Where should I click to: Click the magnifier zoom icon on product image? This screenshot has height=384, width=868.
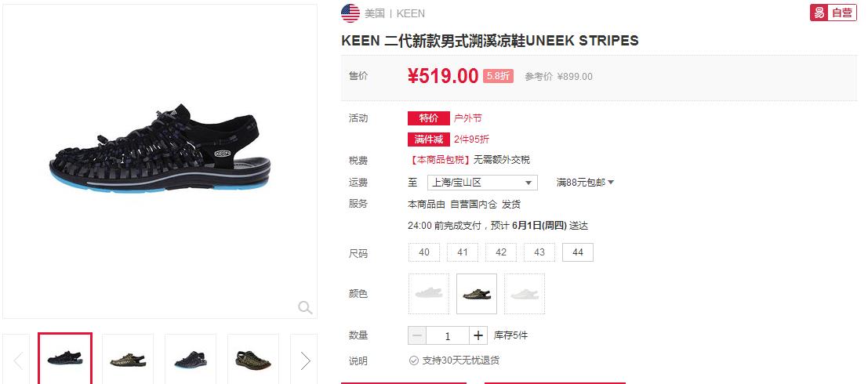pos(305,307)
